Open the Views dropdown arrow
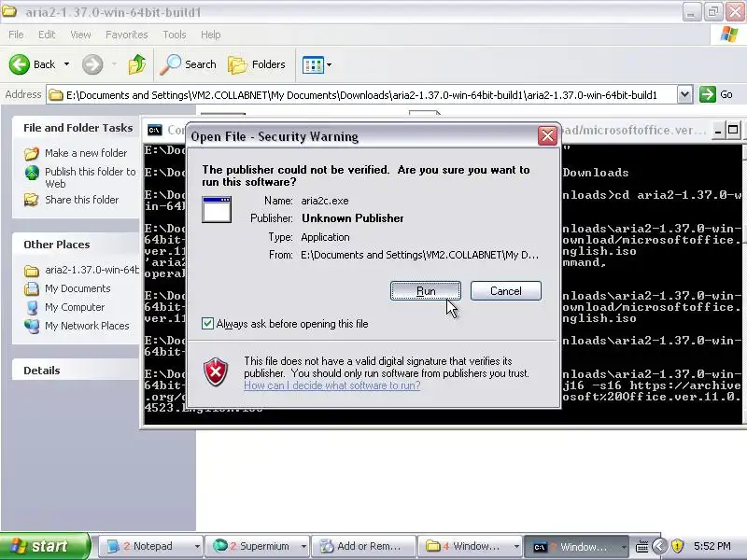This screenshot has height=560, width=747. point(329,64)
